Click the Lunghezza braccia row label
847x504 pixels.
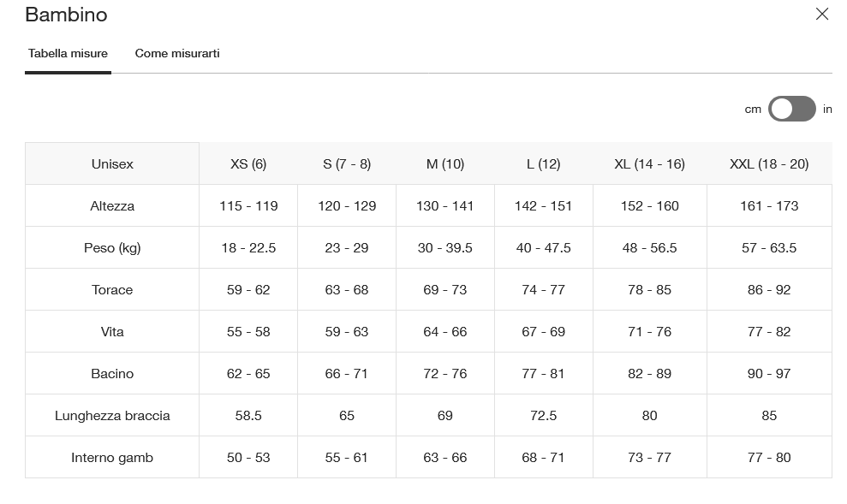click(112, 416)
